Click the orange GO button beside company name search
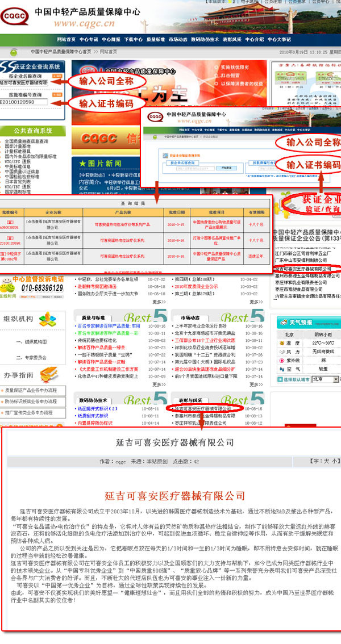The width and height of the screenshot is (341, 644). tap(57, 76)
